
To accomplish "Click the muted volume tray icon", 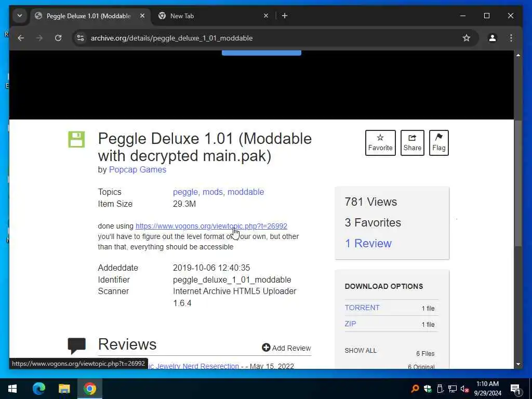I will pyautogui.click(x=464, y=389).
